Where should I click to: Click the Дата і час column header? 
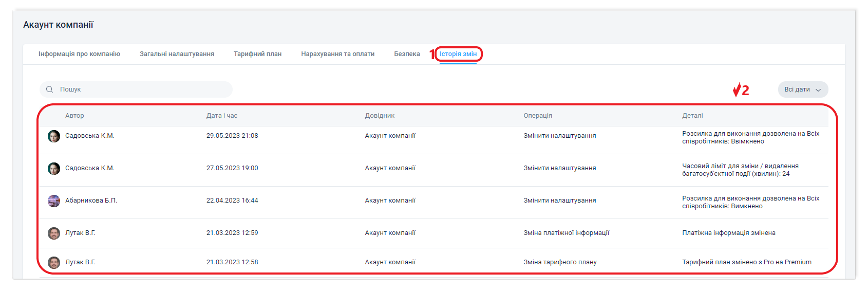click(x=222, y=116)
